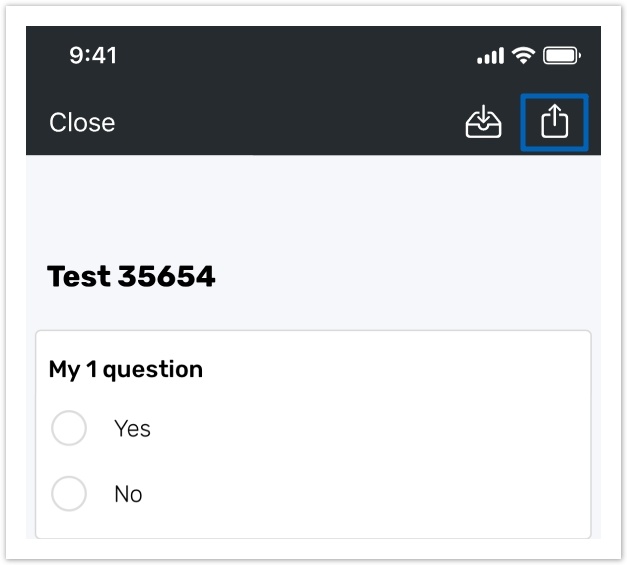The image size is (627, 565).
Task: Click the save to inbox tray icon
Action: click(x=483, y=123)
